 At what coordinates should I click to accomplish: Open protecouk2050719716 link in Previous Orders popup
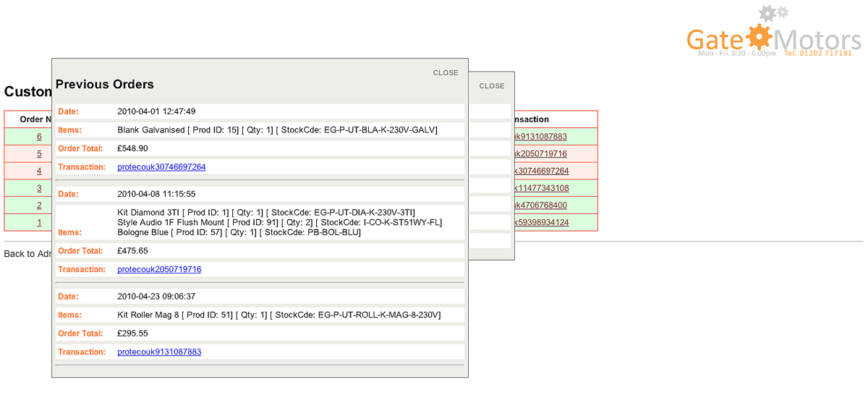[159, 269]
